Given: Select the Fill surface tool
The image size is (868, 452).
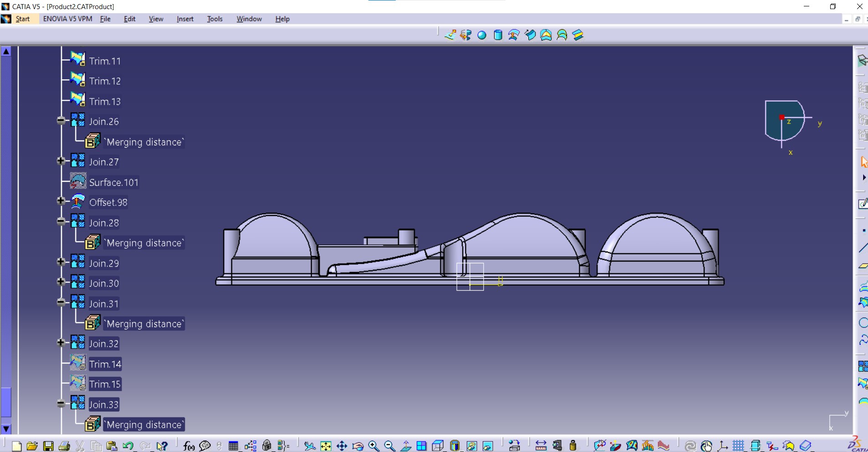Looking at the screenshot, I should coord(546,35).
